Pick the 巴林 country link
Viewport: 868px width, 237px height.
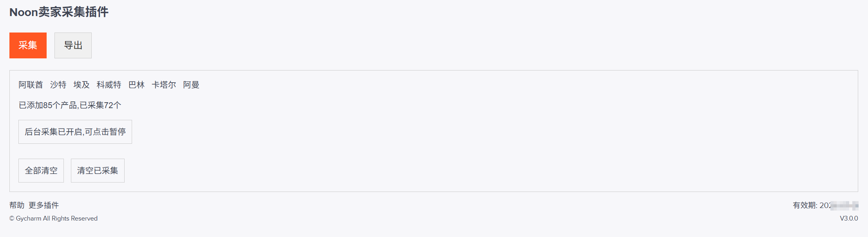[136, 85]
